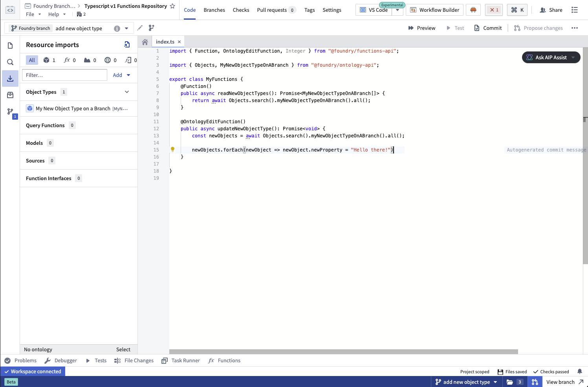588x387 pixels.
Task: Select the Resource imports sidebar icon
Action: tap(10, 78)
